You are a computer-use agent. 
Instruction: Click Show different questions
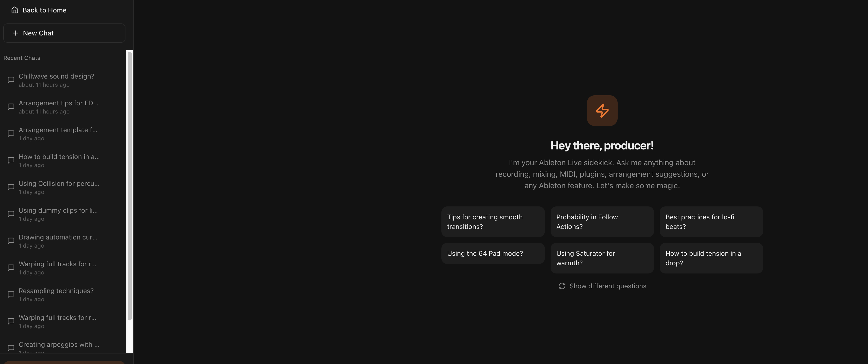[607, 286]
